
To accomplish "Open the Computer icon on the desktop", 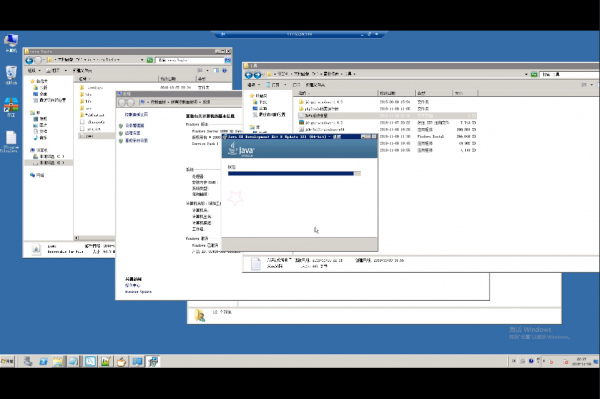I will tap(11, 42).
